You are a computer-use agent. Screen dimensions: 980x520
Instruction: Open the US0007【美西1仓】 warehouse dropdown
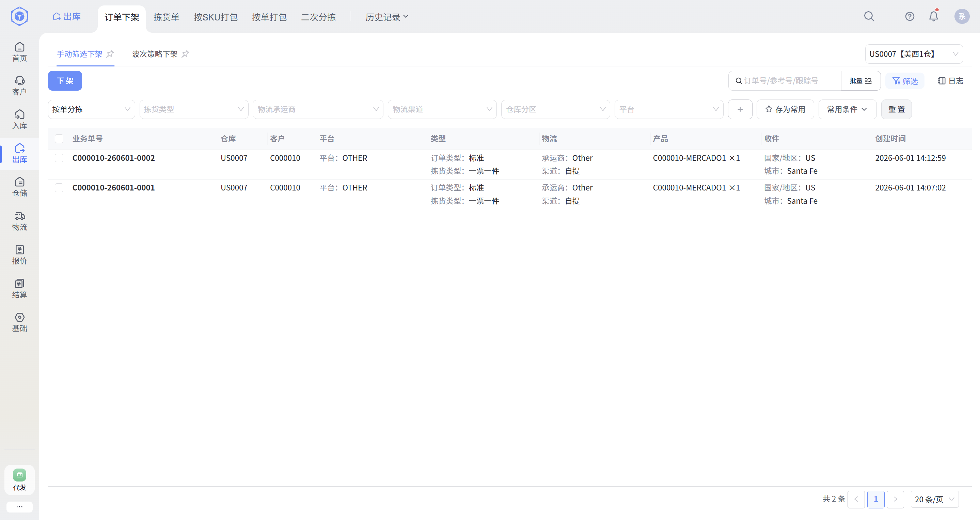pyautogui.click(x=914, y=54)
